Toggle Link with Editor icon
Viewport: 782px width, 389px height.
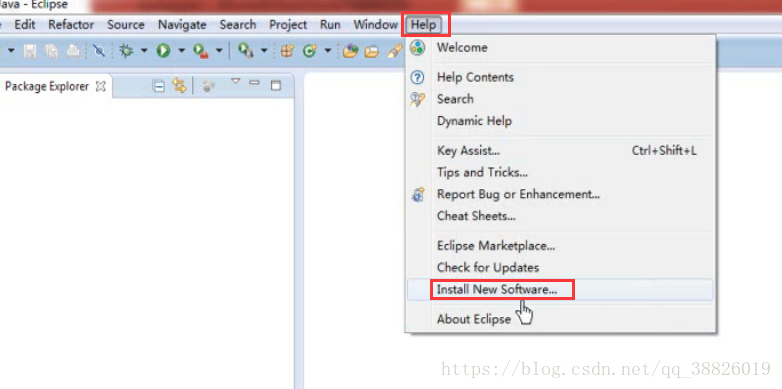(x=179, y=86)
